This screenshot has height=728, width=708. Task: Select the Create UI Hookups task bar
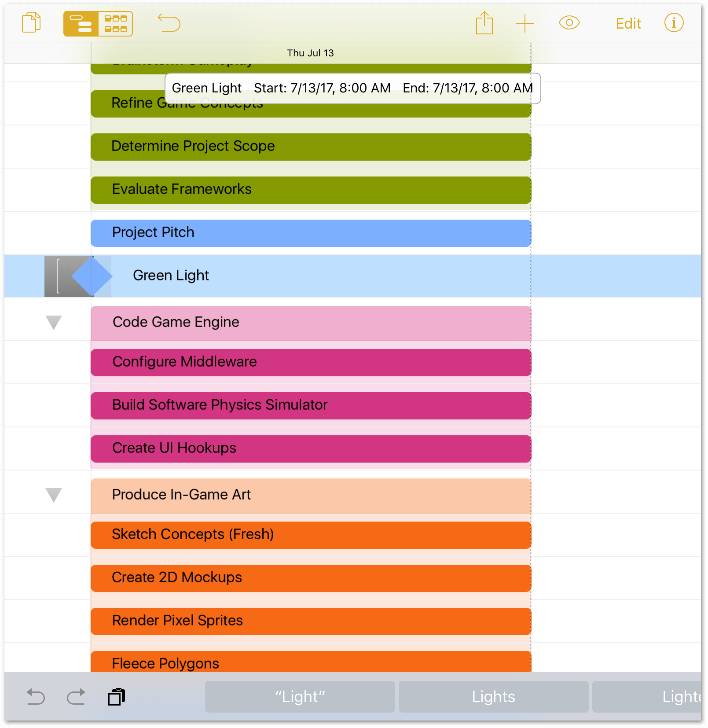pos(311,449)
